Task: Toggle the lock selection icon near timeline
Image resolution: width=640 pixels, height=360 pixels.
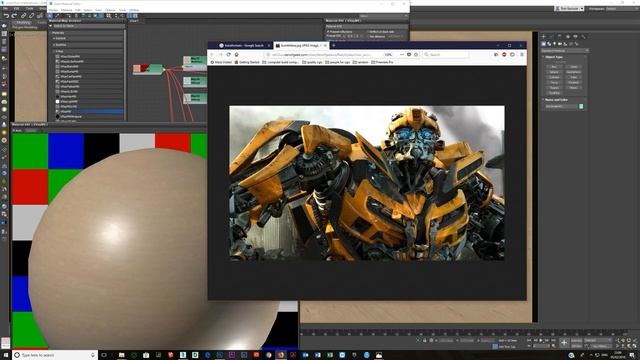Action: 424,340
